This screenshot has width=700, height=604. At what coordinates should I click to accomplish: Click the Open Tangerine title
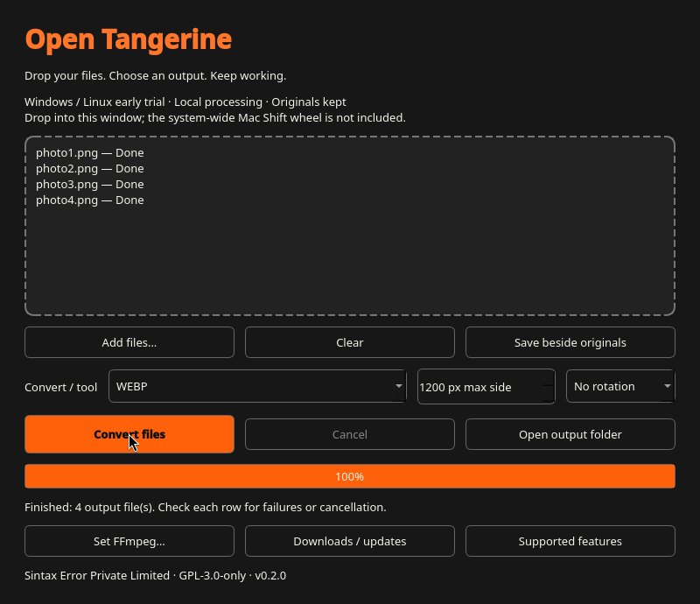(129, 39)
